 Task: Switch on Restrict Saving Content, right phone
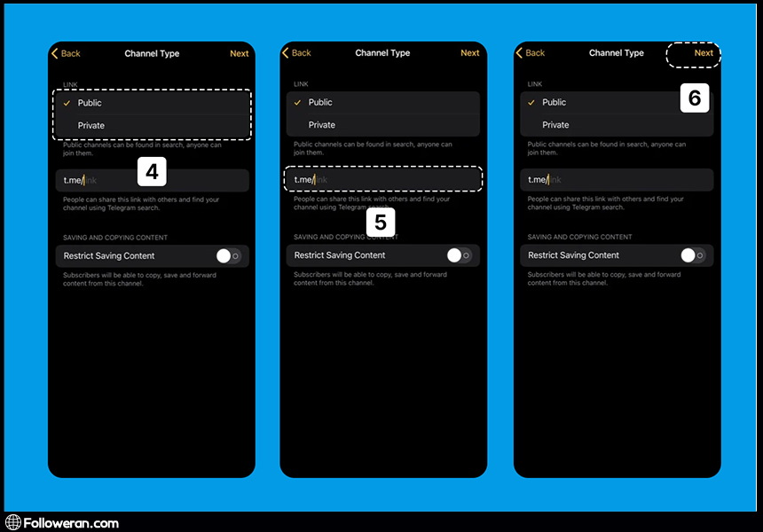[x=692, y=255]
